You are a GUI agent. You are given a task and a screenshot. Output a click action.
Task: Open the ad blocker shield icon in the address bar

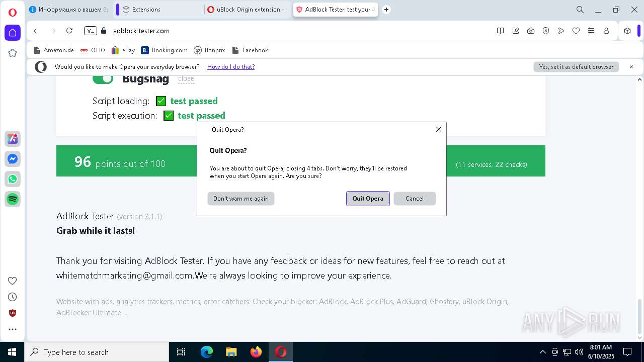coord(546,31)
